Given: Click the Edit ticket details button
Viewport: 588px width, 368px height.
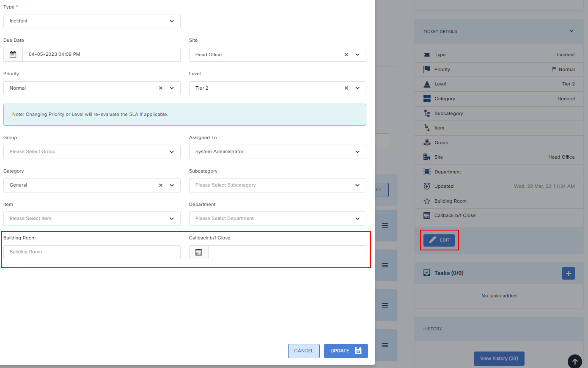Looking at the screenshot, I should coord(439,240).
